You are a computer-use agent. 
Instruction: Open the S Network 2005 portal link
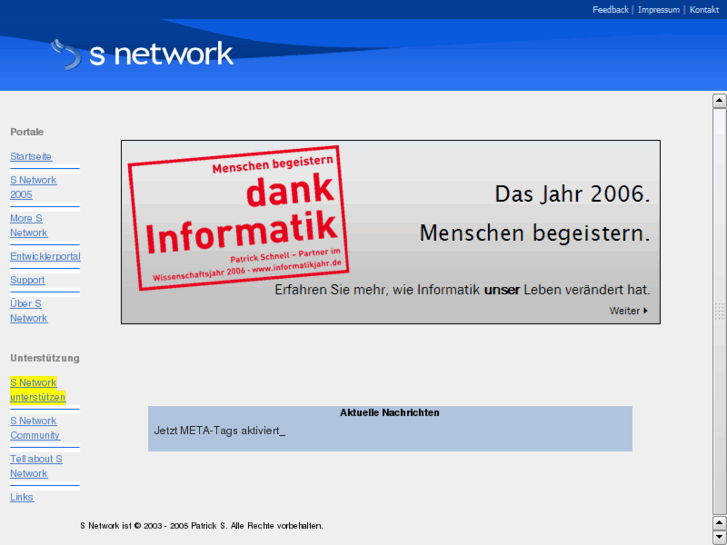pos(33,187)
